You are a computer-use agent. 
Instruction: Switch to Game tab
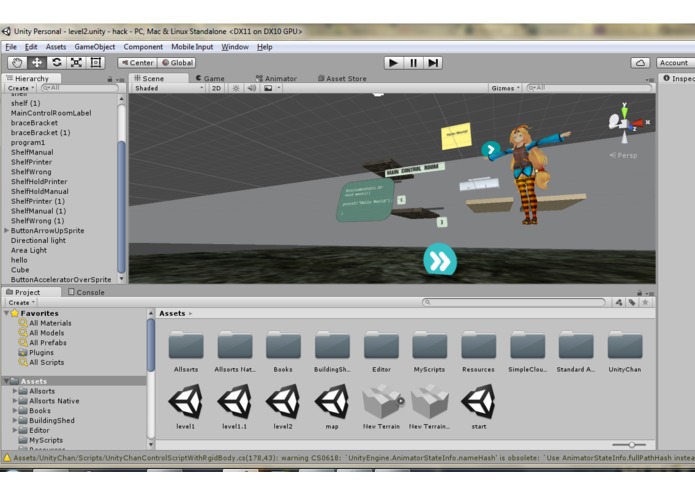(210, 78)
